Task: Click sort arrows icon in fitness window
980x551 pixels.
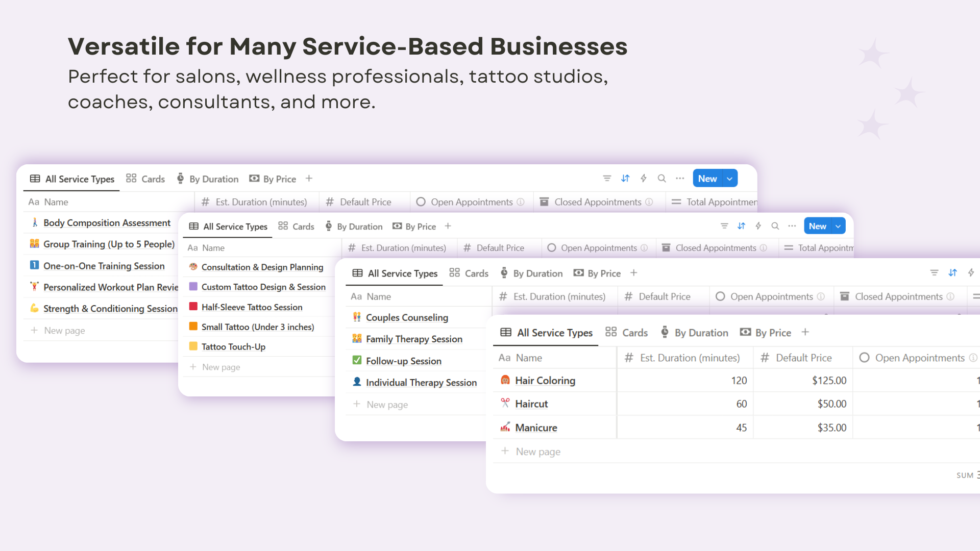Action: point(625,179)
